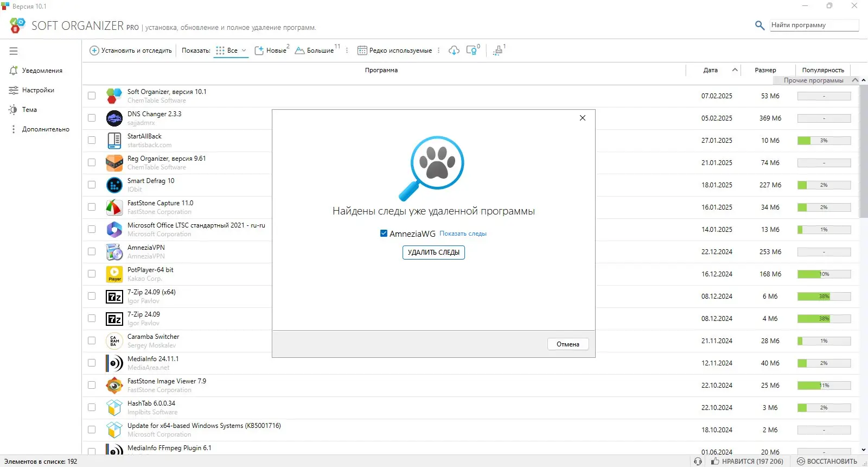Click the program list vertical scrollbar
The height and width of the screenshot is (467, 868).
864,151
